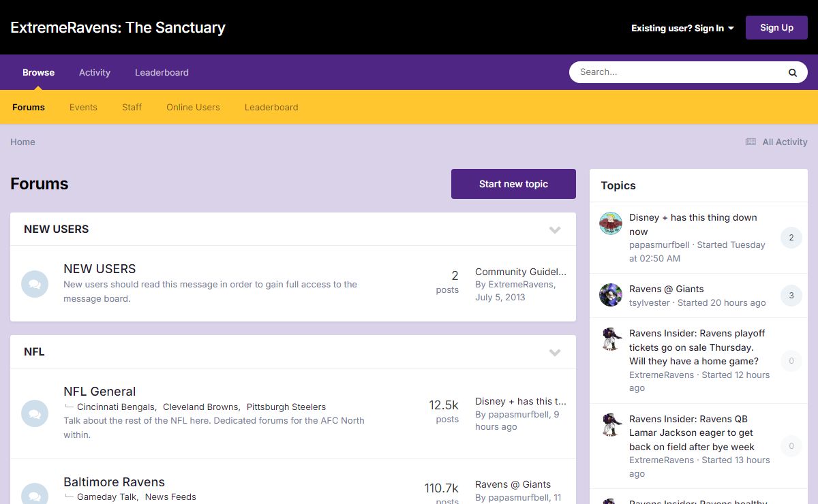Click the NFL General forum chat bubble icon
This screenshot has width=818, height=504.
(x=35, y=413)
